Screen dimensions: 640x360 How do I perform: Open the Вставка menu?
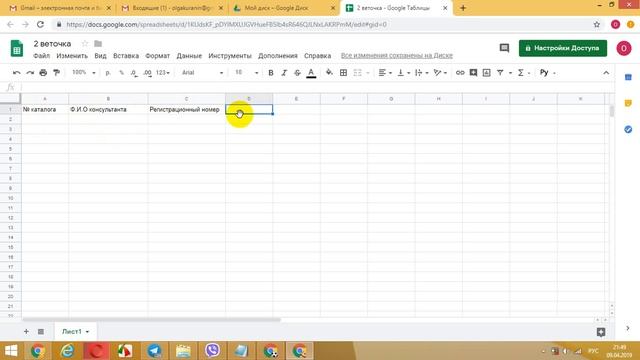pos(126,56)
